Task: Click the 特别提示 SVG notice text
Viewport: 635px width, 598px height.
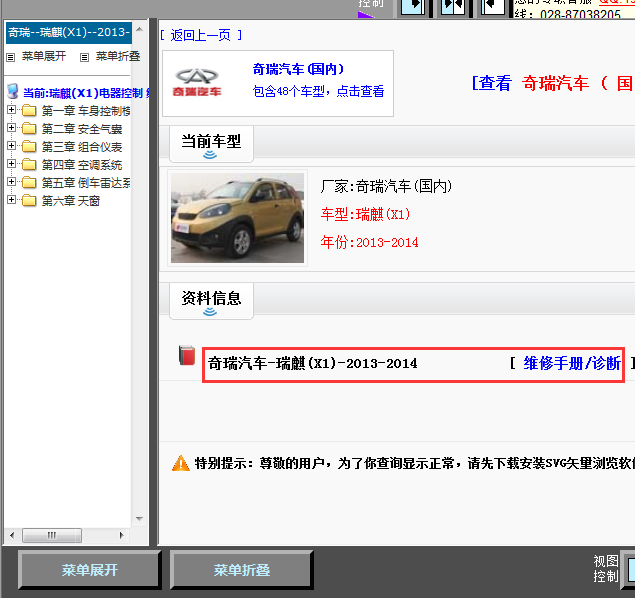Action: click(414, 463)
